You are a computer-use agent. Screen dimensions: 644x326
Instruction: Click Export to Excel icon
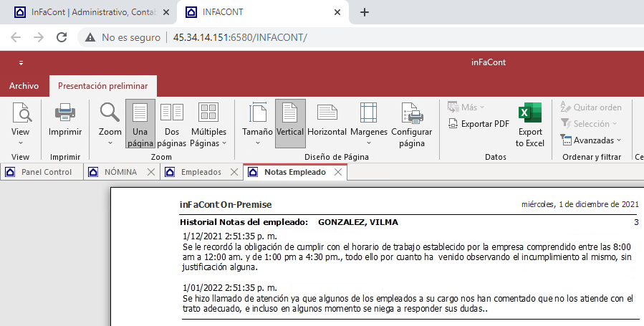pos(530,112)
